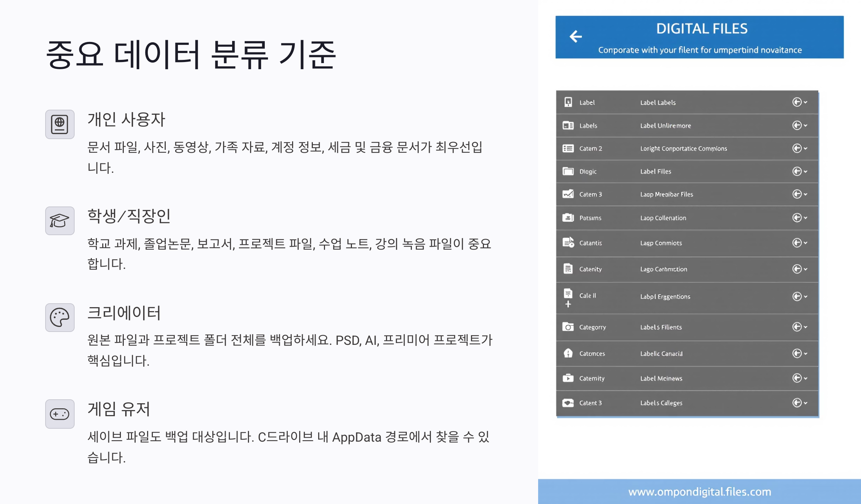Click the folder icon in the Diagic row
The height and width of the screenshot is (504, 861).
click(568, 171)
